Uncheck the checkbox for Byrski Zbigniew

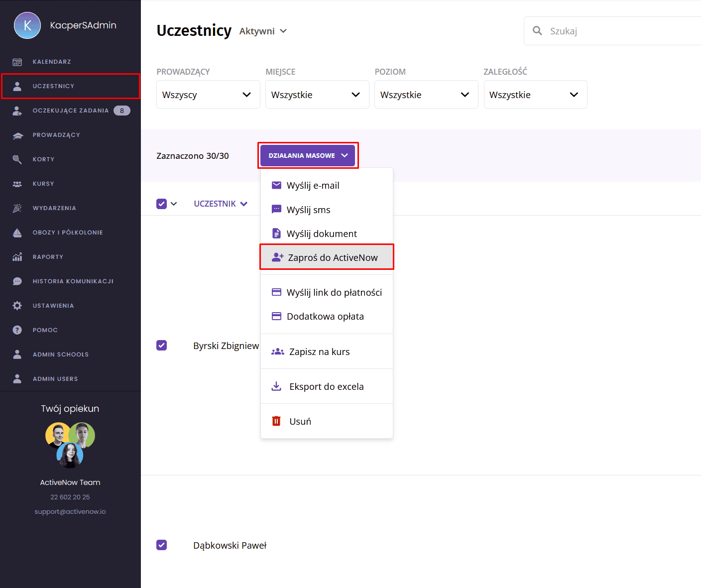point(161,345)
